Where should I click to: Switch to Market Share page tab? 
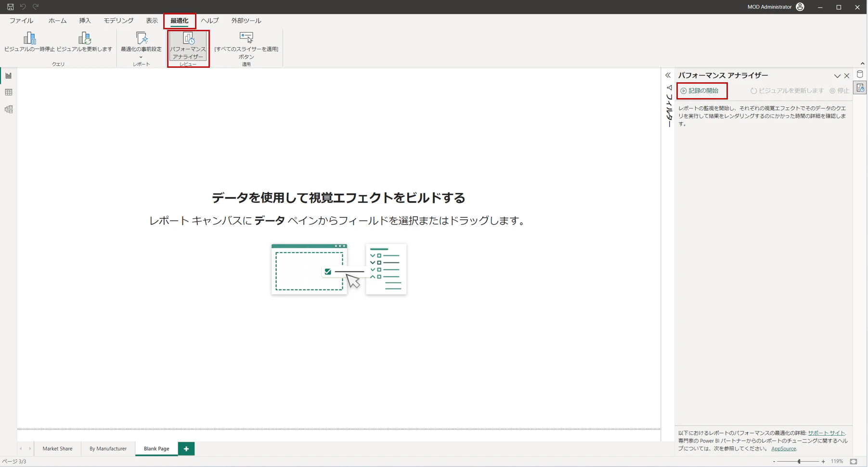click(x=57, y=449)
